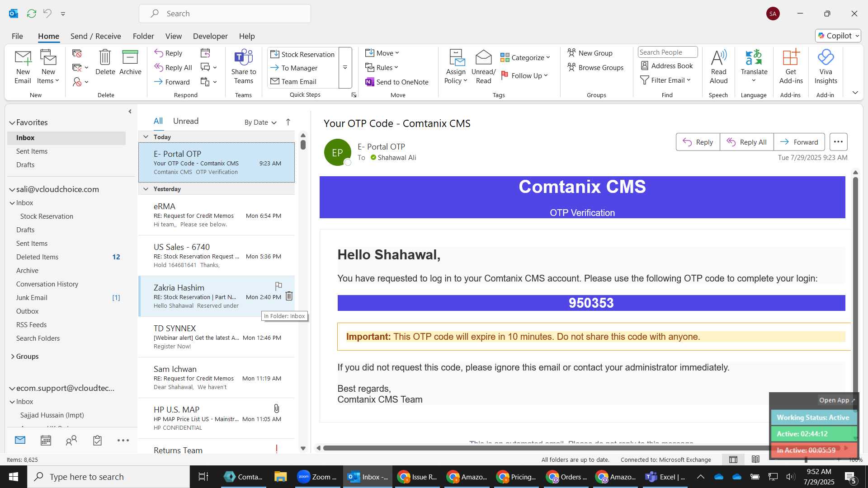Click Forward button in reading pane
The height and width of the screenshot is (488, 868).
click(x=799, y=142)
